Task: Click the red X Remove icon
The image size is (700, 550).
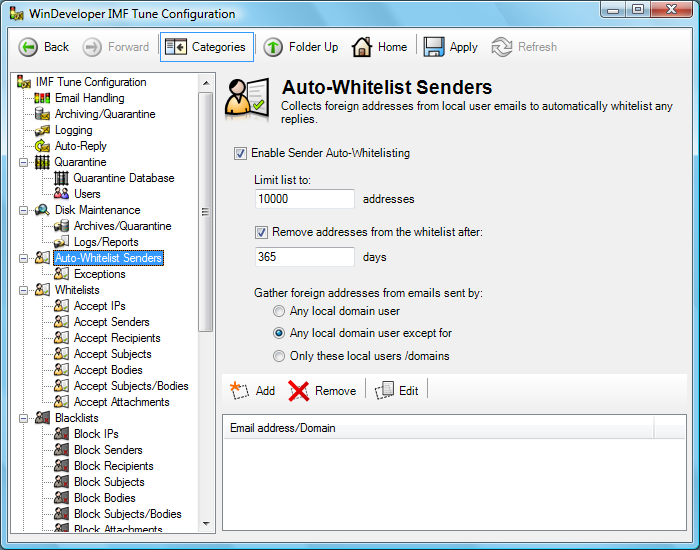Action: point(298,391)
